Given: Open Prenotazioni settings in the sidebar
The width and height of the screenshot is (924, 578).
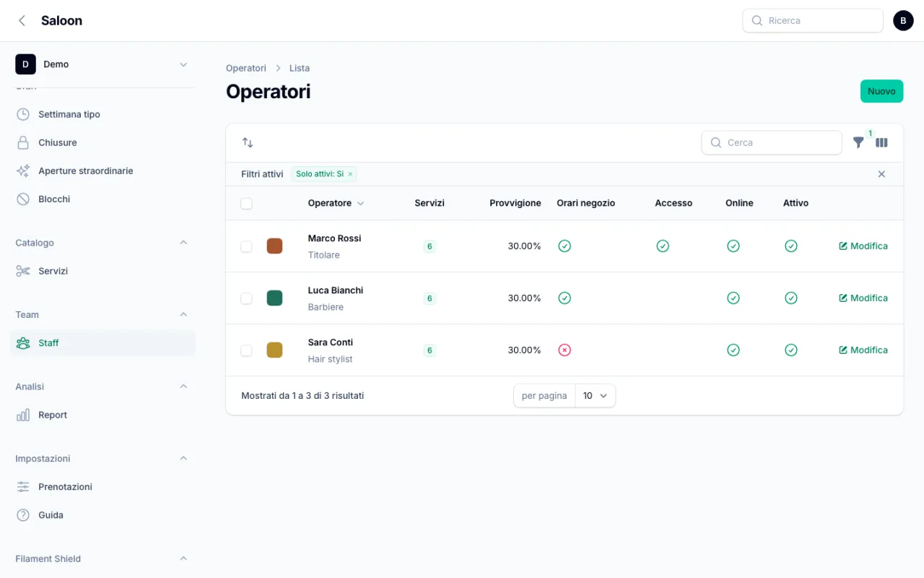Looking at the screenshot, I should (x=103, y=487).
